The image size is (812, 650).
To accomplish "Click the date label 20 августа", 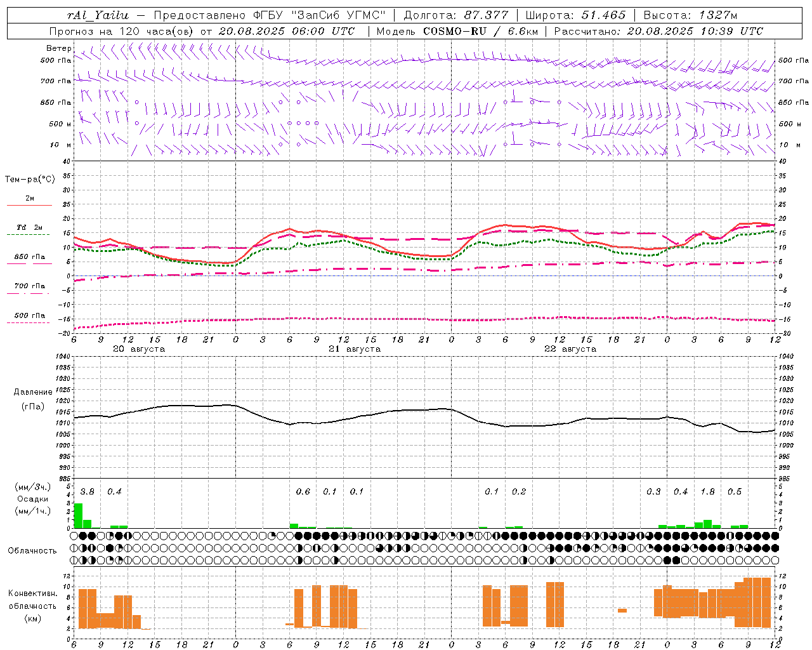I will 139,349.
